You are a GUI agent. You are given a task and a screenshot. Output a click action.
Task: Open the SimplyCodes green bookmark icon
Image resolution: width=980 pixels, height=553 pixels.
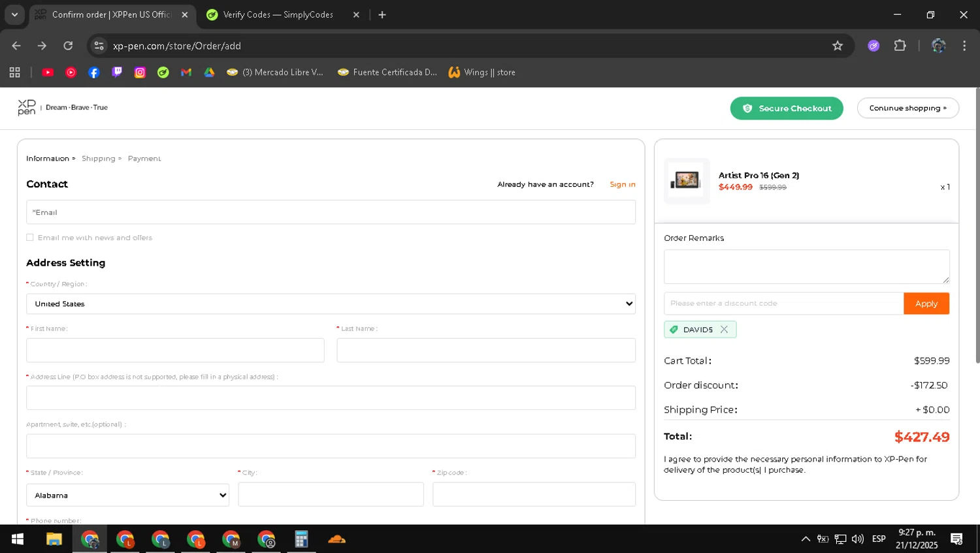[163, 72]
